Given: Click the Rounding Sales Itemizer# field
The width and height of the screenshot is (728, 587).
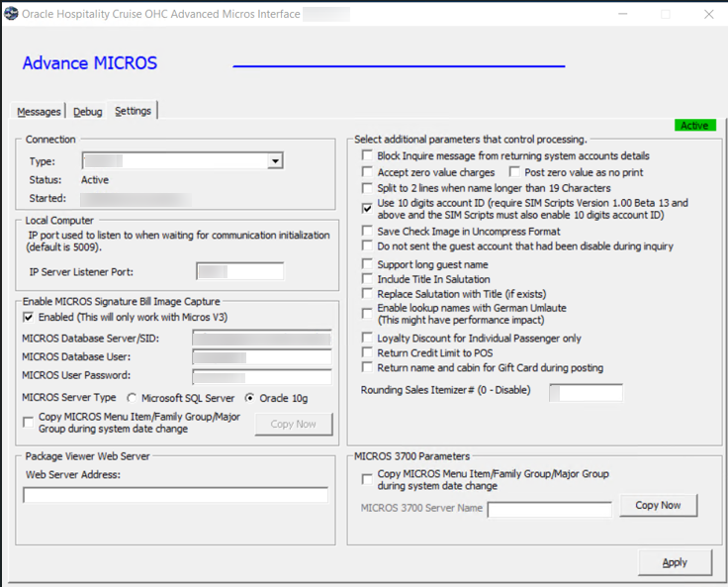Looking at the screenshot, I should 586,393.
